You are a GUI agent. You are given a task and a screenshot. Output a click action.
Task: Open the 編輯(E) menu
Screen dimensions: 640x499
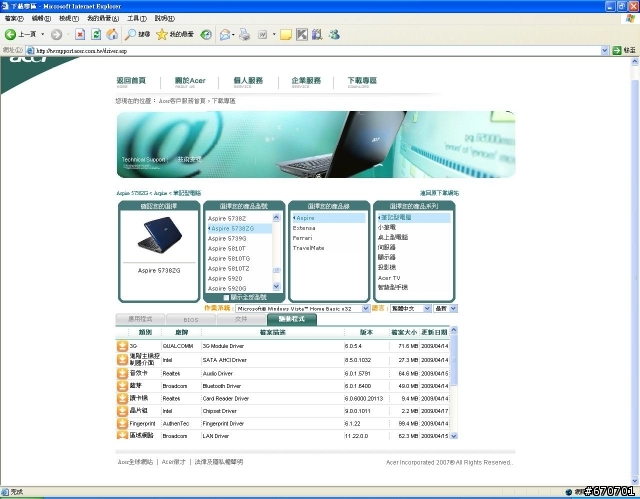point(41,18)
